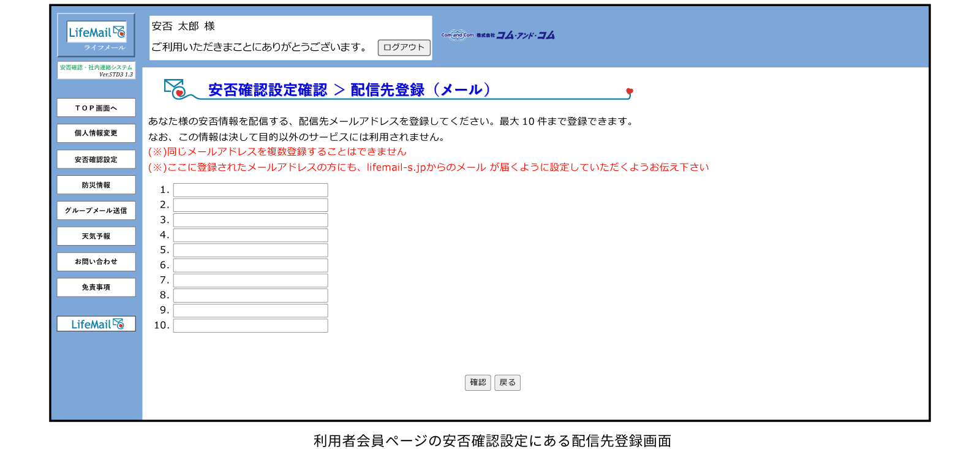This screenshot has height=449, width=980.
Task: Focus mail address field number 9
Action: tap(251, 311)
